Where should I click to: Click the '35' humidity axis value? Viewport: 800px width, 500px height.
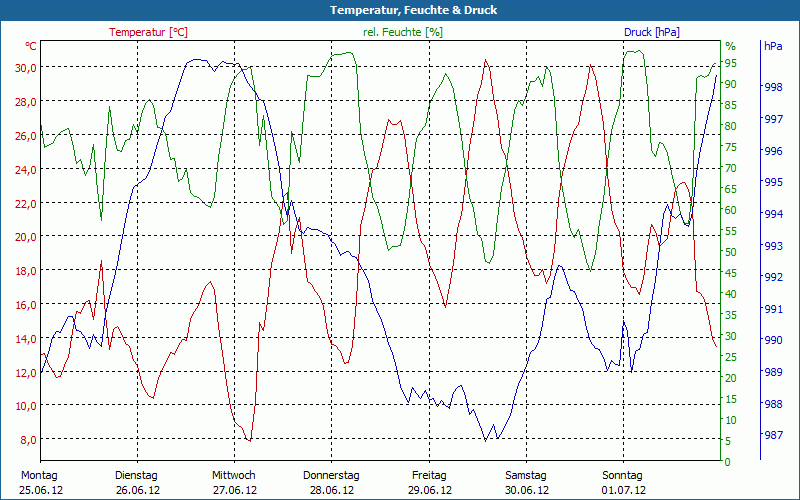[x=731, y=315]
